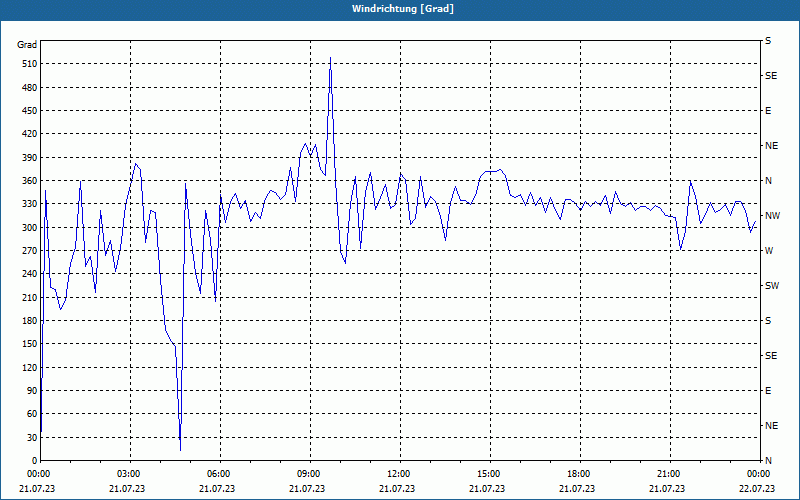Click the 09:00 time label

tap(307, 474)
